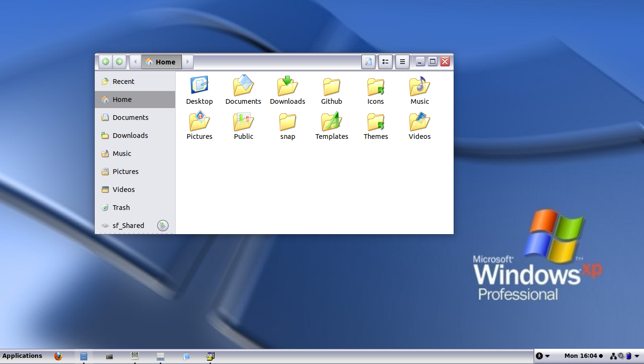
Task: Select sf_Shared in the sidebar
Action: tap(135, 226)
